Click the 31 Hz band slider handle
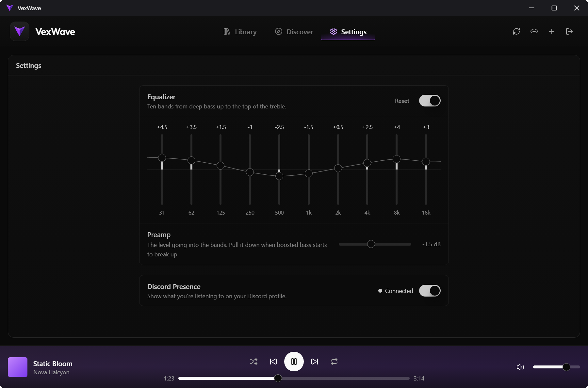588x388 pixels. pyautogui.click(x=162, y=158)
